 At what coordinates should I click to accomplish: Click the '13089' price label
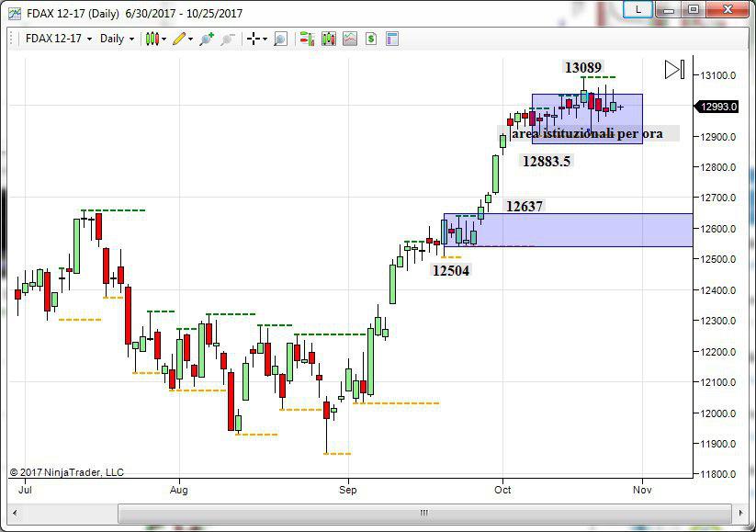coord(583,67)
